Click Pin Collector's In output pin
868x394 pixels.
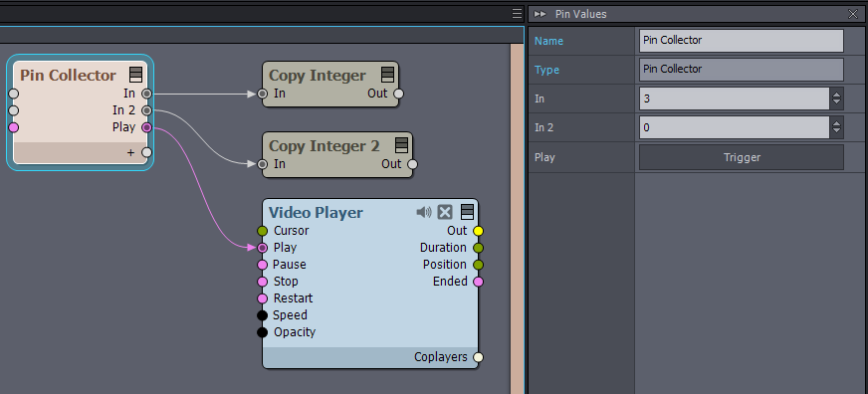pyautogui.click(x=146, y=94)
